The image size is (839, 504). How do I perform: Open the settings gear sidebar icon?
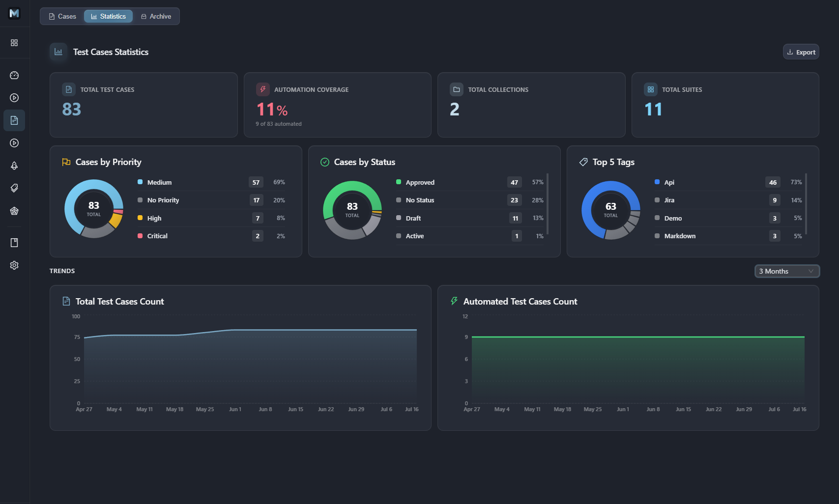click(14, 265)
